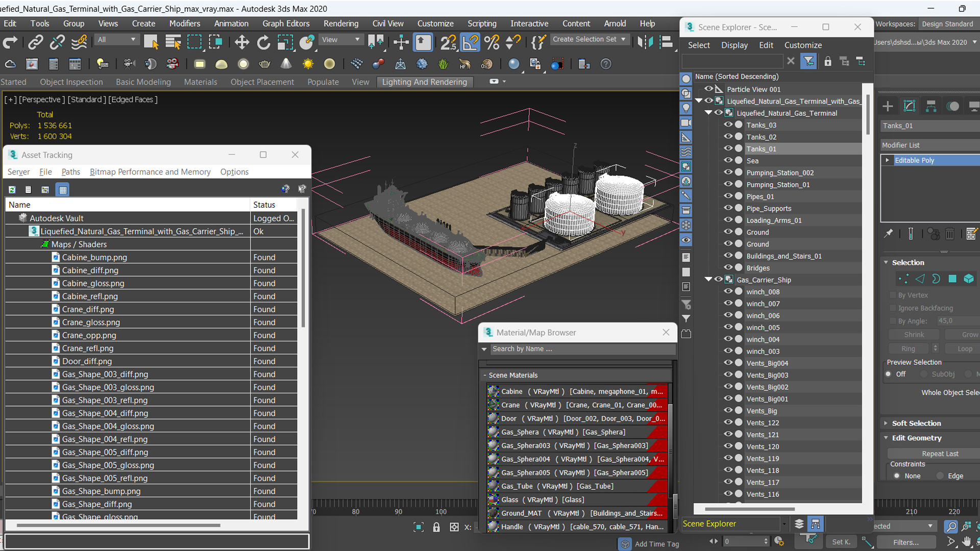Click the Select Object arrow tool
This screenshot has width=980, height=551.
151,42
